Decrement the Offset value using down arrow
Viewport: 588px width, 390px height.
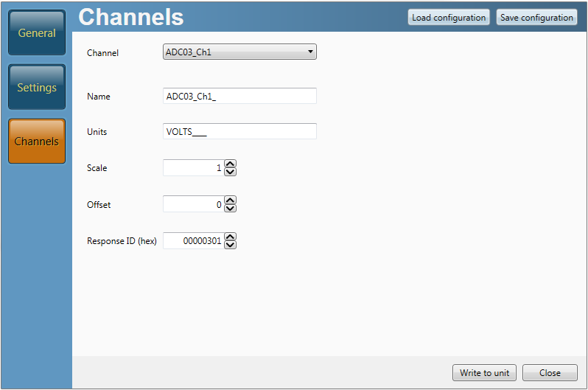tap(230, 208)
